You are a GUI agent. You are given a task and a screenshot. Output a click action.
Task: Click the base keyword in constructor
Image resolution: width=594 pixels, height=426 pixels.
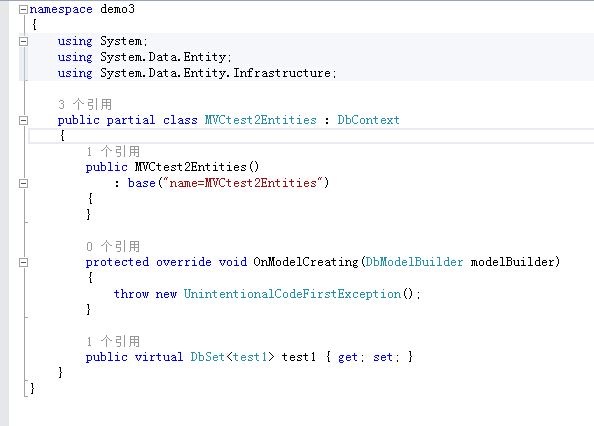click(142, 183)
